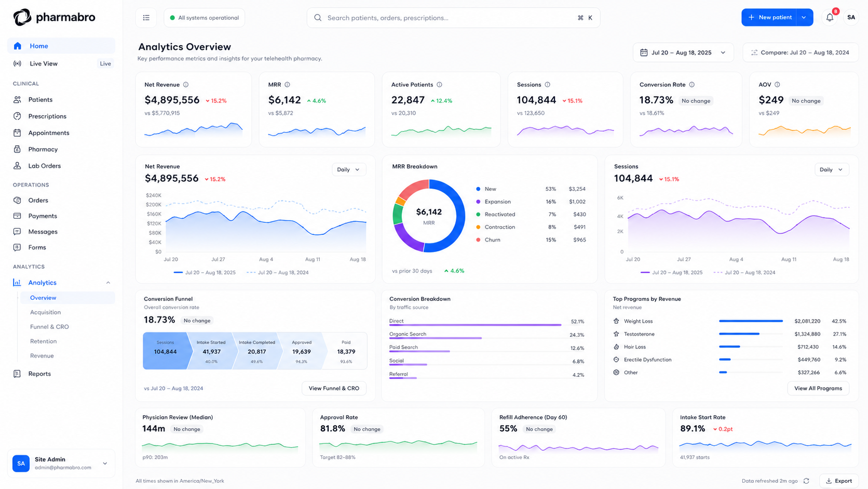Toggle the Expansion legend entry
This screenshot has width=868, height=489.
tap(493, 202)
